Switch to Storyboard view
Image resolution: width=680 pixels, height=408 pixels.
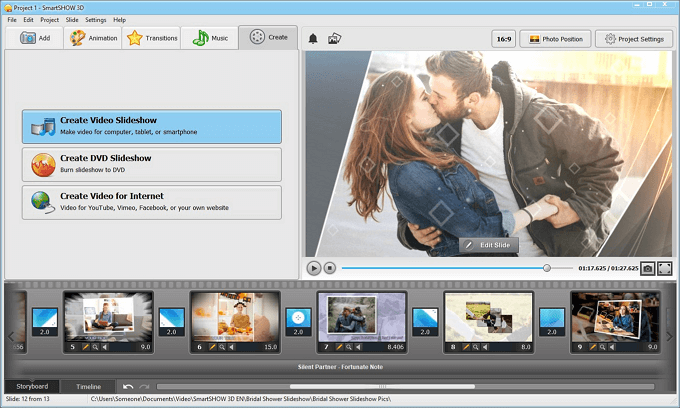tap(32, 386)
